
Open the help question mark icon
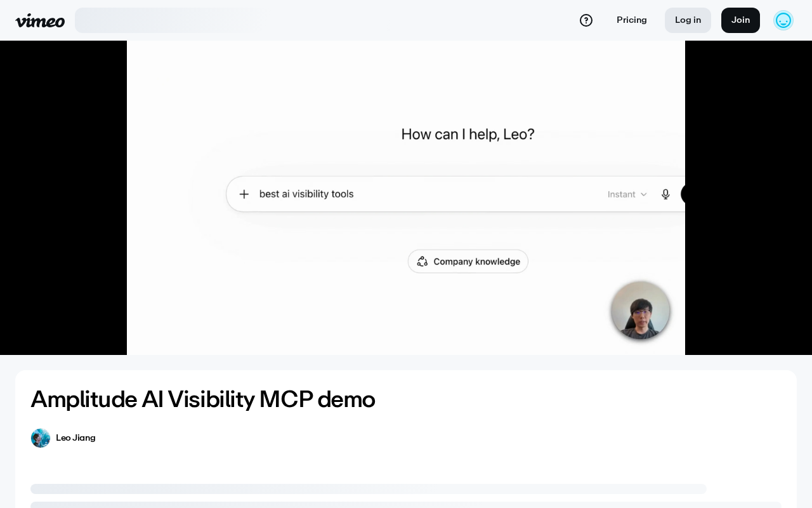[x=586, y=20]
